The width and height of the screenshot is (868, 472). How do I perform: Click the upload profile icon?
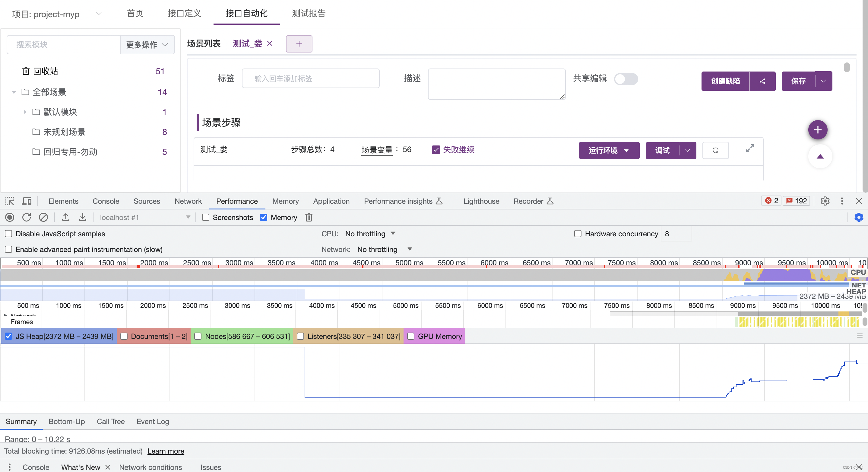pos(66,217)
